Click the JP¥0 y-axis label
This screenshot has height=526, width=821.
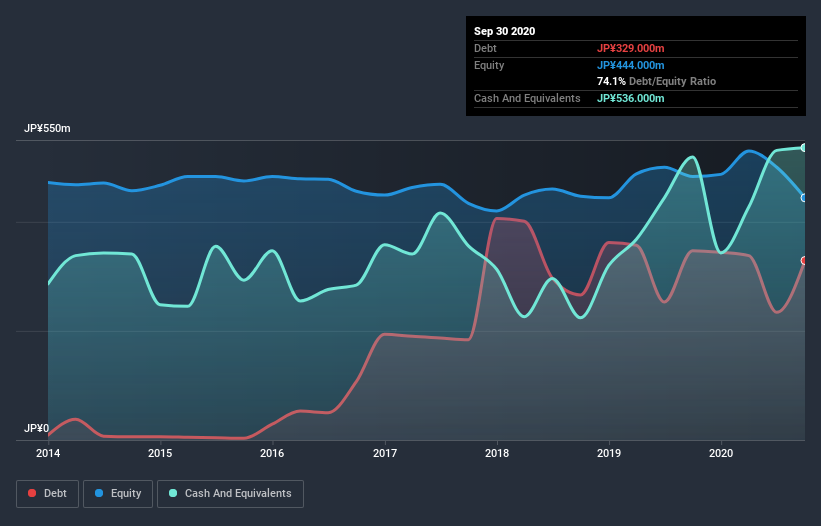(36, 428)
